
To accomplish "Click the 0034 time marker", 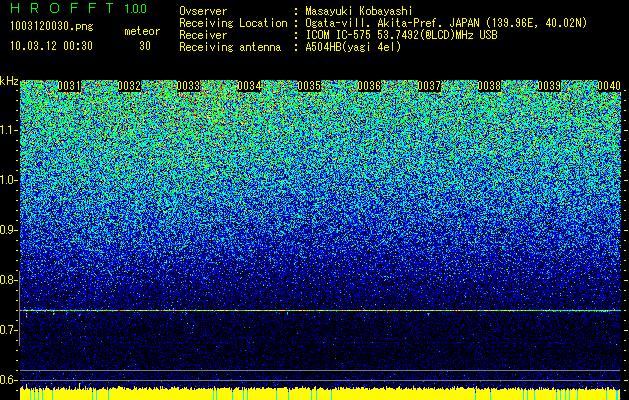I will click(x=249, y=86).
